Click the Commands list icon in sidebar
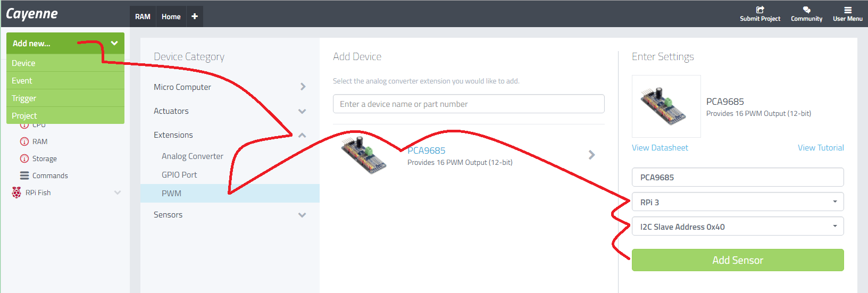This screenshot has width=868, height=293. pyautogui.click(x=24, y=175)
